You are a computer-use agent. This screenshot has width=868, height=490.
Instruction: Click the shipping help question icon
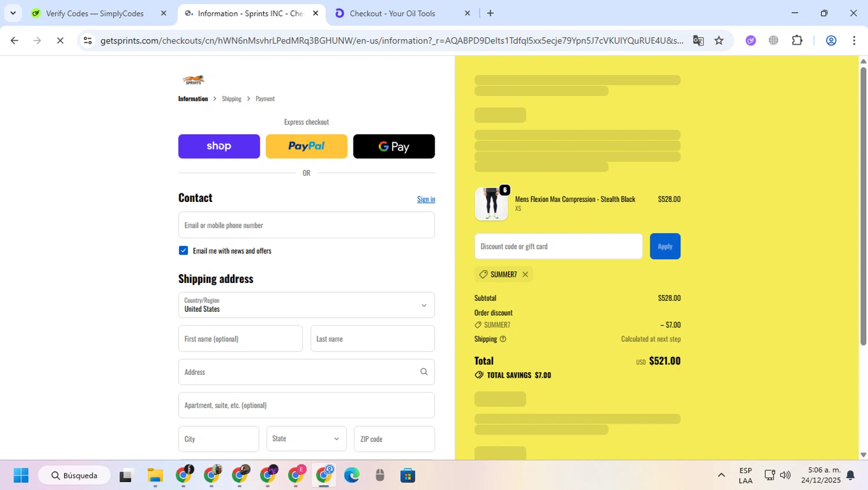click(503, 339)
